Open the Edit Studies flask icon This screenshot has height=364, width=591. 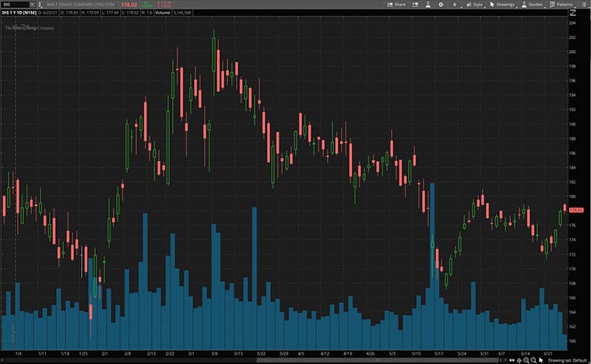coord(427,4)
